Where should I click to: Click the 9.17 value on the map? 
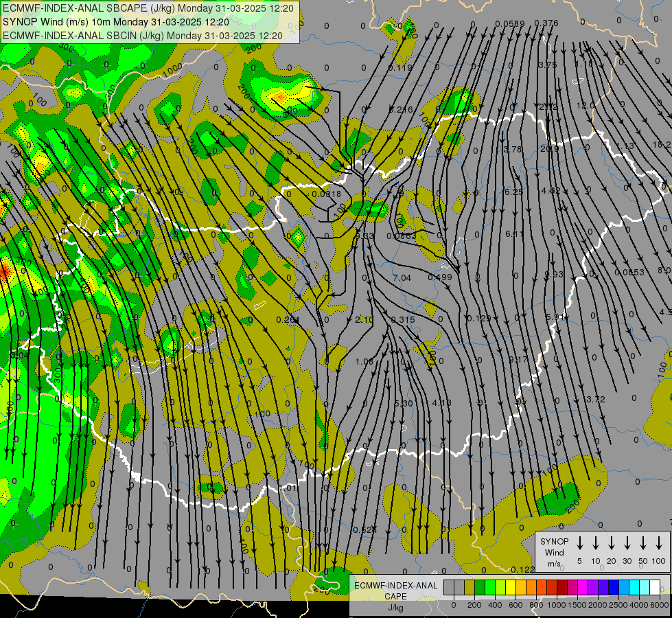(x=518, y=359)
